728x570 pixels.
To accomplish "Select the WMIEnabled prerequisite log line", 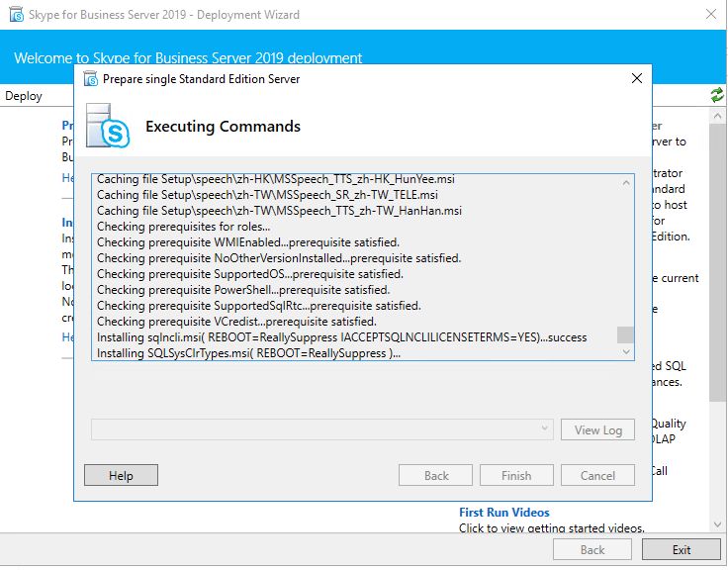I will point(248,242).
